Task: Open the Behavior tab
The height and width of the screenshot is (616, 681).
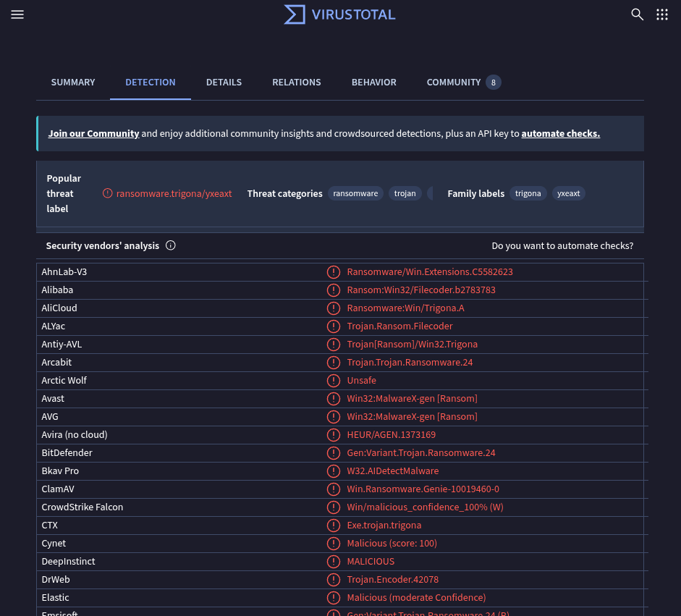Action: 374,82
